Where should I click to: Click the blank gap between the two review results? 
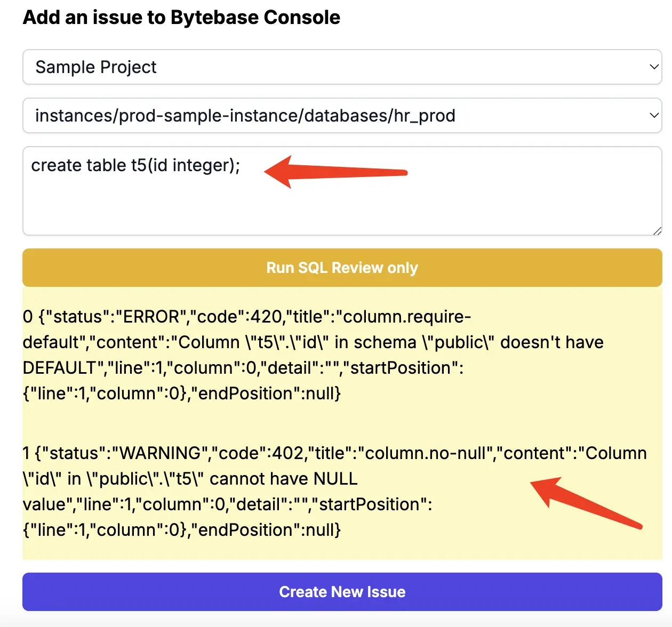(342, 423)
